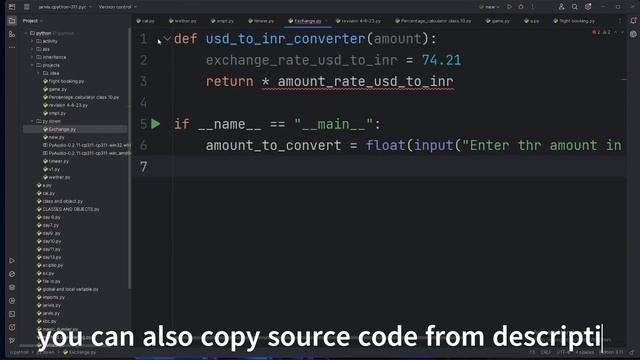Collapse the projects folder

point(32,65)
